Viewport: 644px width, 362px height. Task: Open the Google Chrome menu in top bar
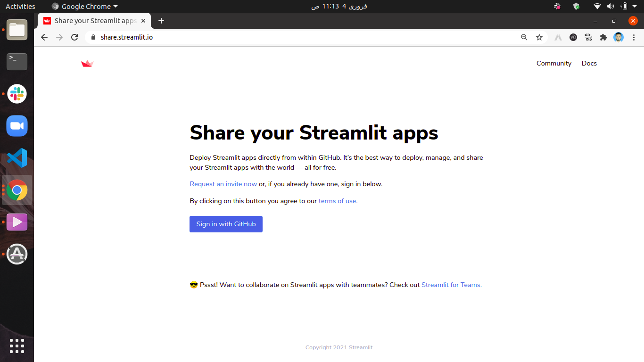coord(85,6)
